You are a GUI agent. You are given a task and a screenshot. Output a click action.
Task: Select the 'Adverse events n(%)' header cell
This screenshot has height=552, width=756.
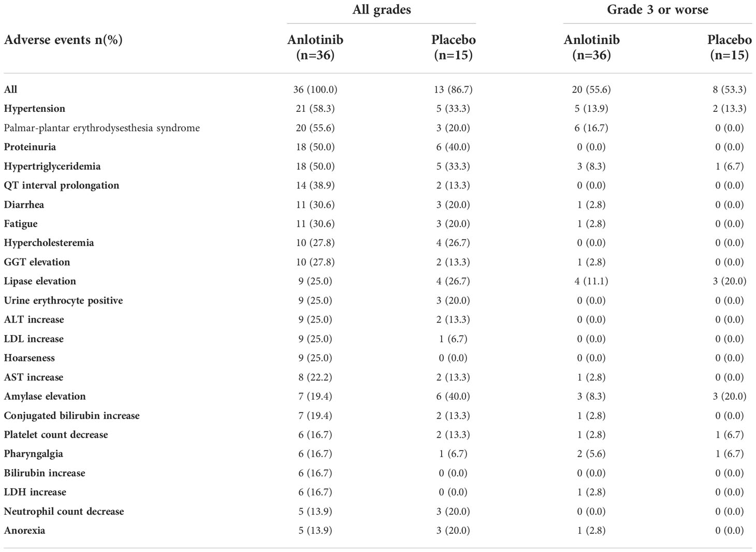tap(63, 40)
